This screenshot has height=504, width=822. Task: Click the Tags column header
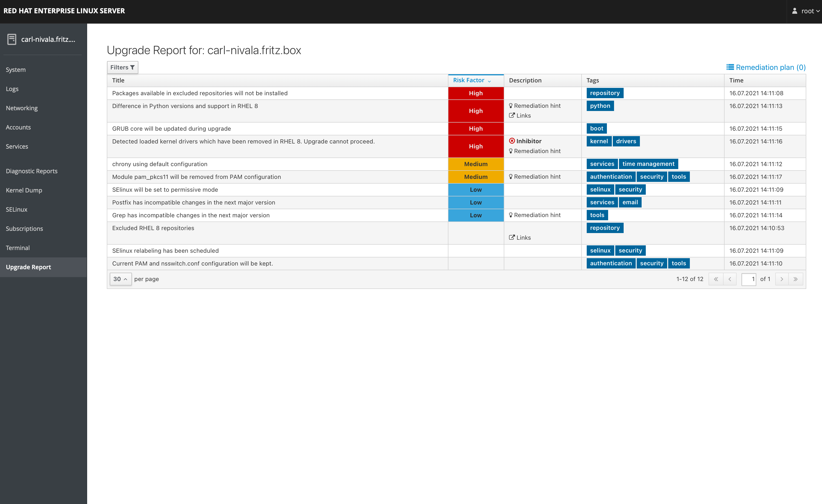[653, 80]
